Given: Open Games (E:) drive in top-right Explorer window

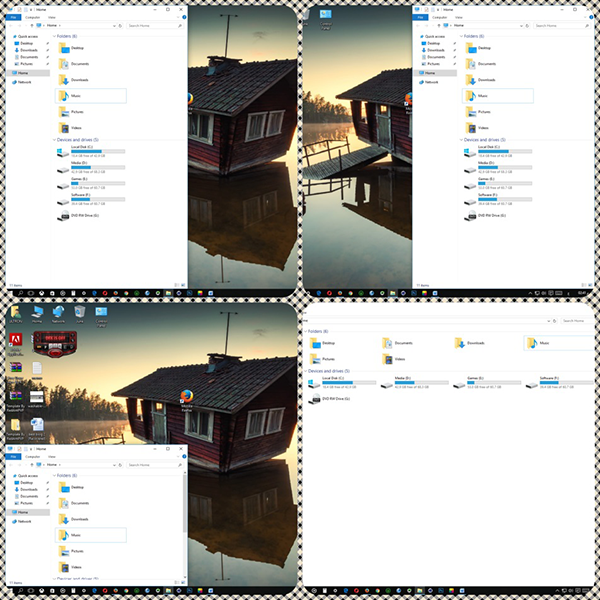Looking at the screenshot, I should tap(498, 184).
